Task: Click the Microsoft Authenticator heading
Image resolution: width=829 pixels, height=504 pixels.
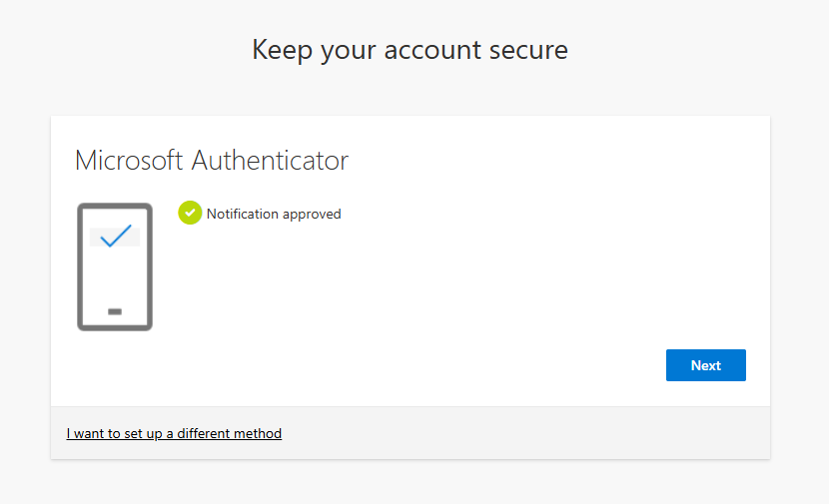Action: (x=212, y=161)
